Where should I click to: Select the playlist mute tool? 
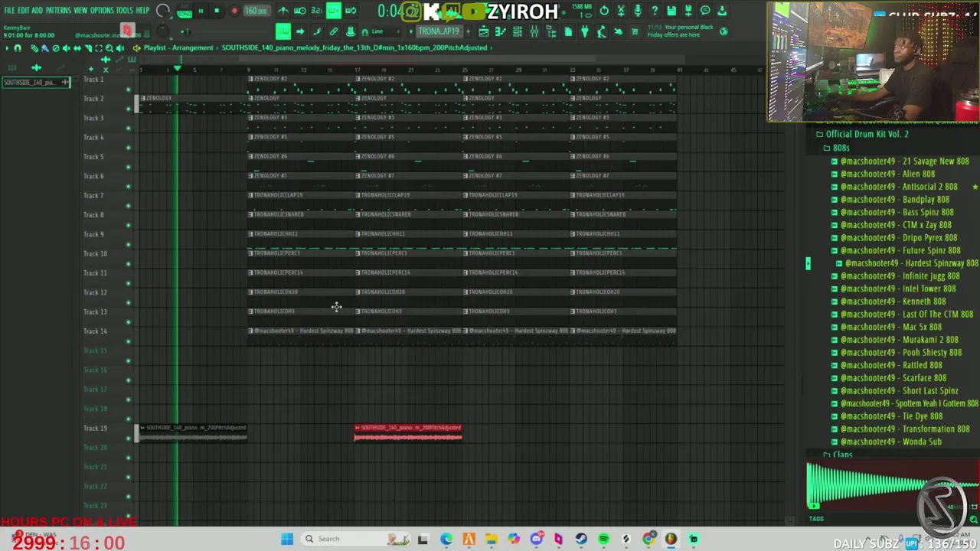coord(66,48)
